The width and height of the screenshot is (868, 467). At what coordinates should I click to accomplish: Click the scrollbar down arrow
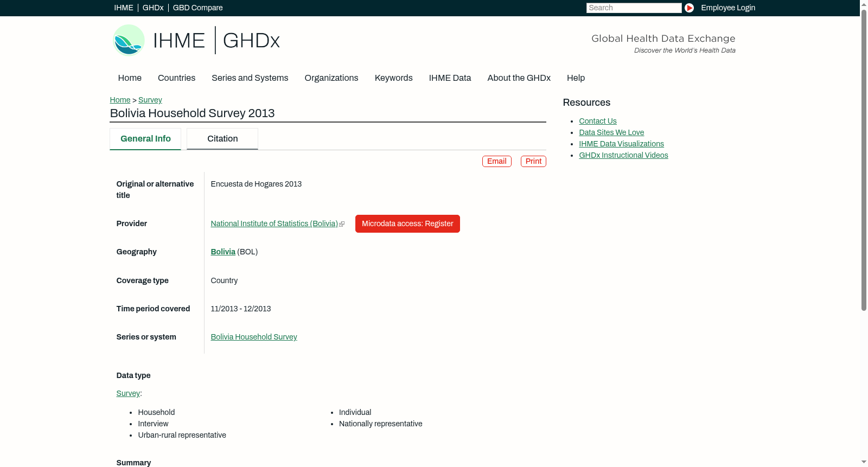point(864,462)
